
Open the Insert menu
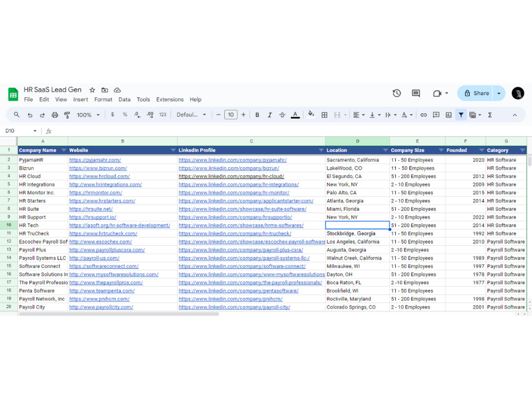pyautogui.click(x=80, y=99)
